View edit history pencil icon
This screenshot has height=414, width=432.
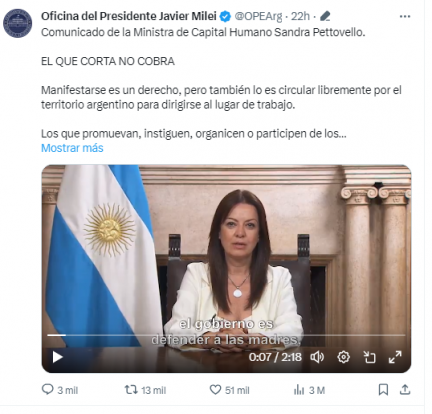tap(325, 16)
